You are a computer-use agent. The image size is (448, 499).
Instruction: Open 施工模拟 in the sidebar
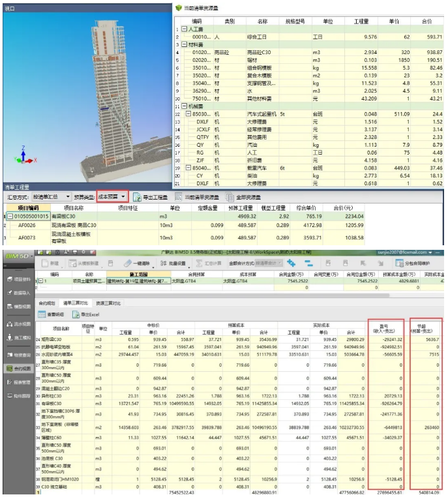(x=18, y=338)
